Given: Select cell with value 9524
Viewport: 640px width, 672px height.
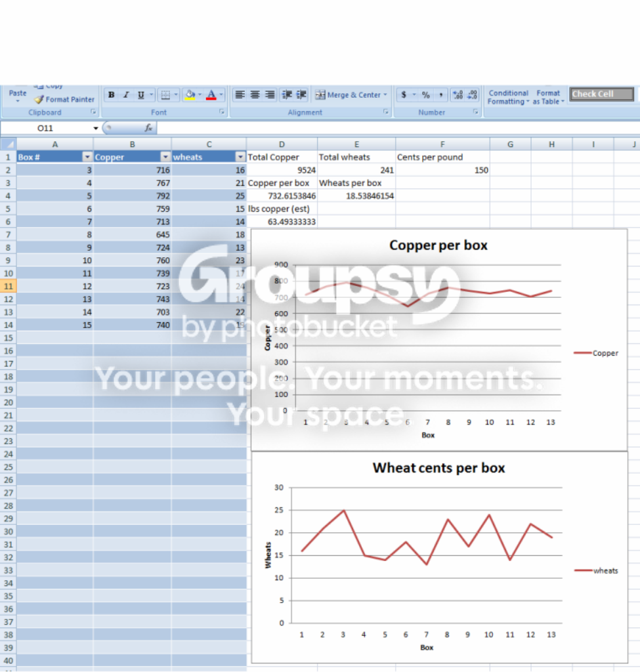Looking at the screenshot, I should [282, 170].
